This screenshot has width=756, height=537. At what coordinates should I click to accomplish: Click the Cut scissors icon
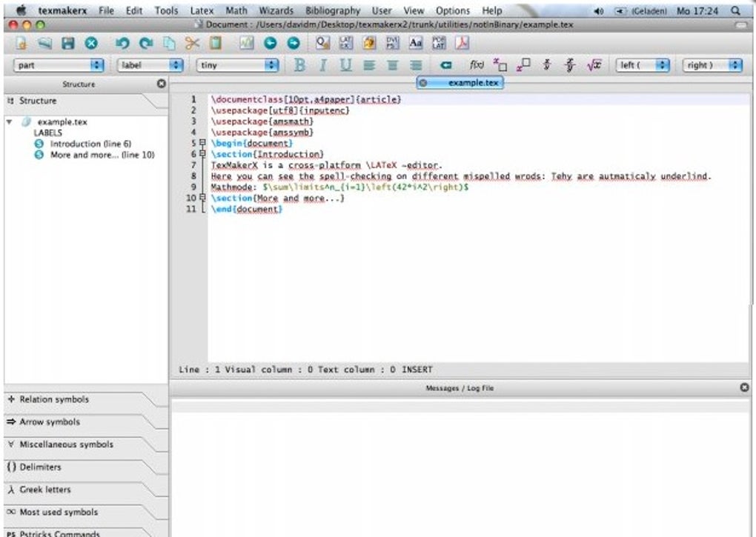193,44
